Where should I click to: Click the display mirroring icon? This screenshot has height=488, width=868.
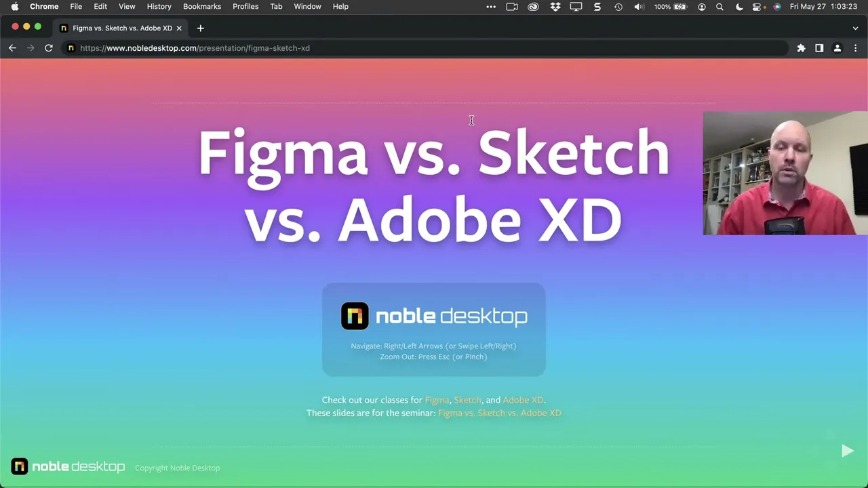pyautogui.click(x=576, y=7)
